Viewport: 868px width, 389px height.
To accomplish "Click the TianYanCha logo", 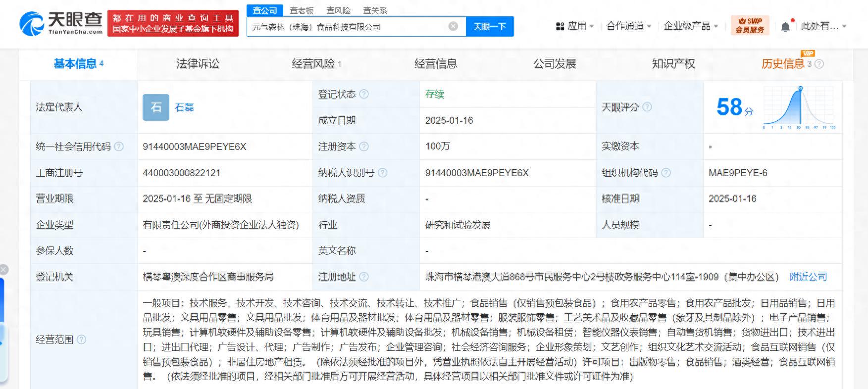I will [61, 24].
